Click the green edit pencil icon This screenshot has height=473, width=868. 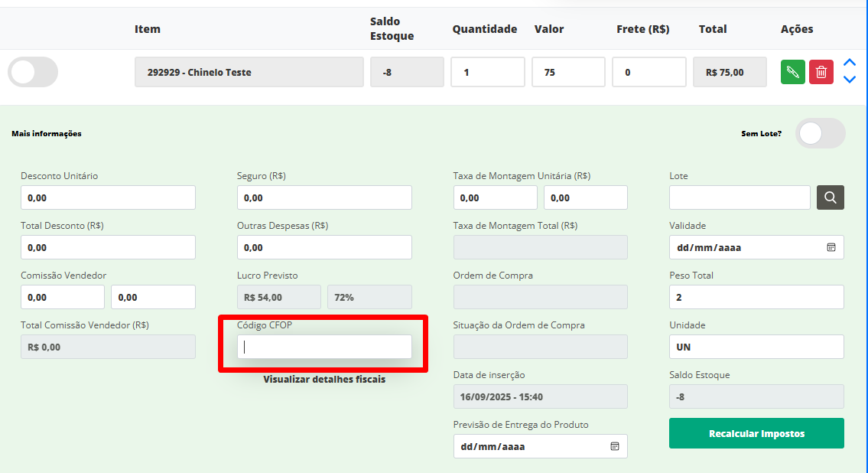(x=792, y=72)
